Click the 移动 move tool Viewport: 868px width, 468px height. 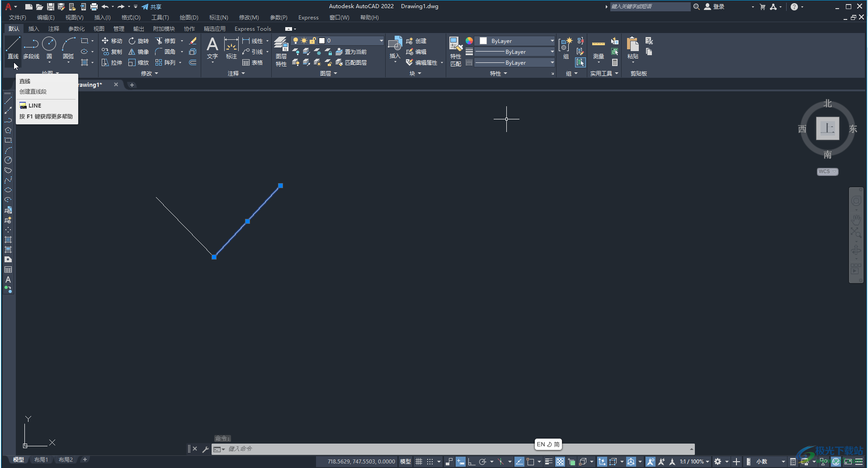coord(112,41)
